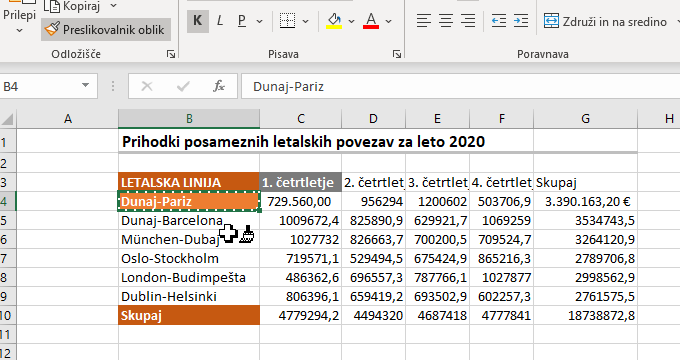Click cell Oslo-Stockholm
The image size is (680, 360).
189,259
